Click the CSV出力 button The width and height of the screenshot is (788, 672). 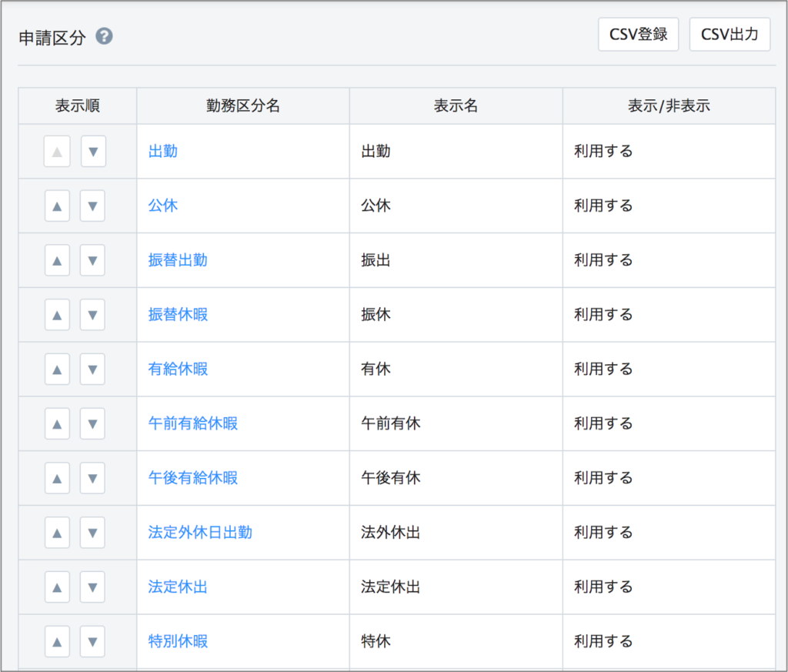(730, 34)
